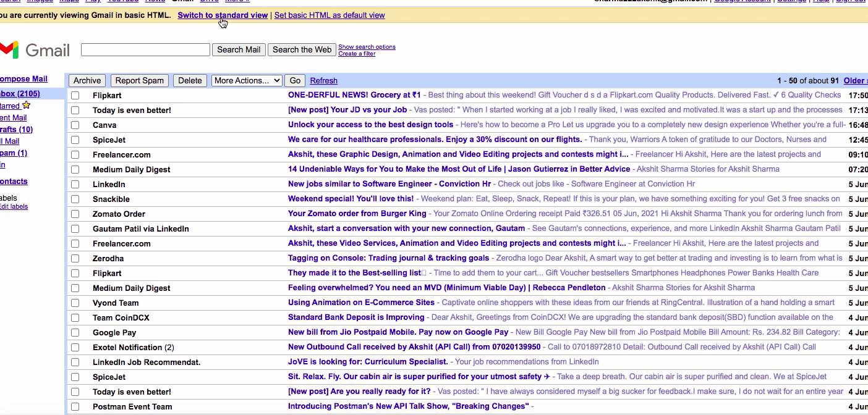Open the Sent Mail folder
This screenshot has height=415, width=868.
(13, 117)
